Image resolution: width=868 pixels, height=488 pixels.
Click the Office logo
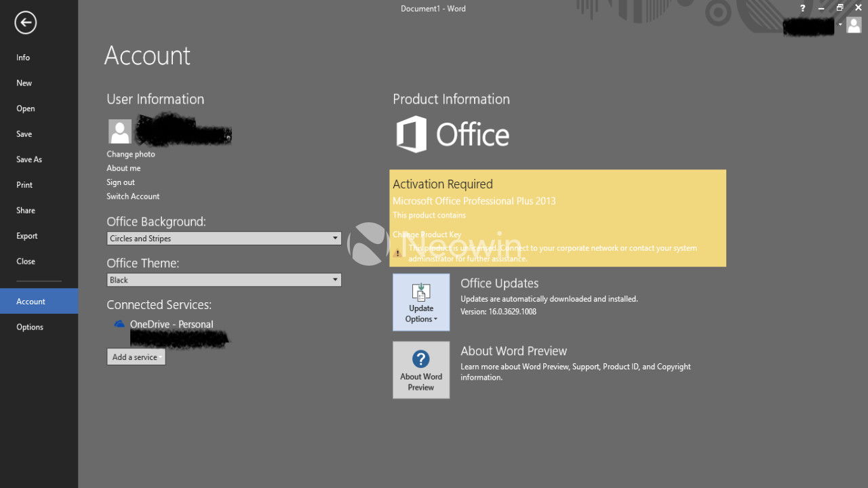452,134
